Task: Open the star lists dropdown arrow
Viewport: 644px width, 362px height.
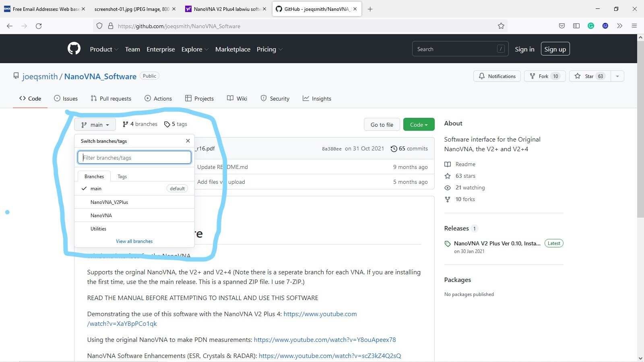Action: pyautogui.click(x=617, y=76)
